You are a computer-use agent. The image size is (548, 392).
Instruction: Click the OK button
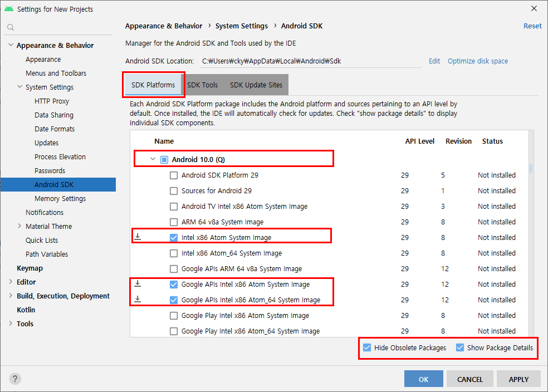click(x=424, y=379)
